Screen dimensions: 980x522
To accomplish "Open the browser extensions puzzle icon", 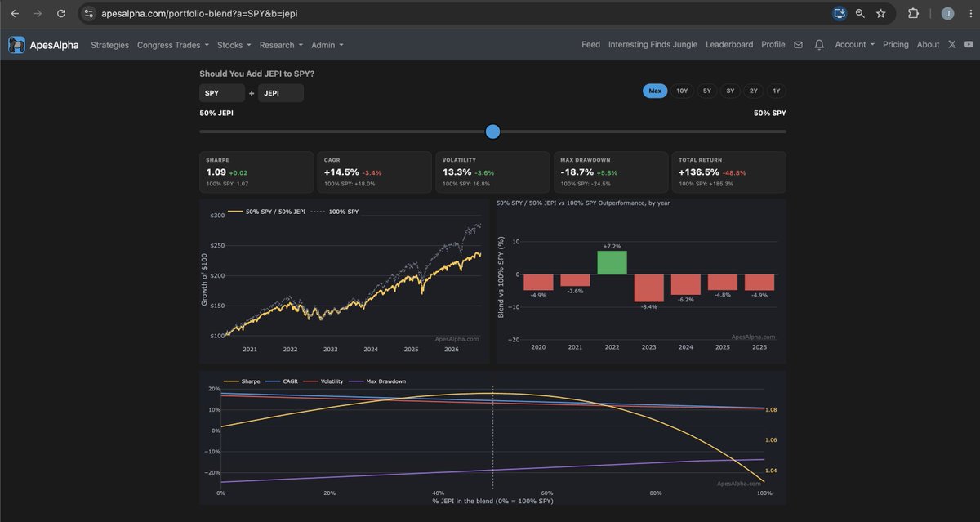I will tap(914, 13).
